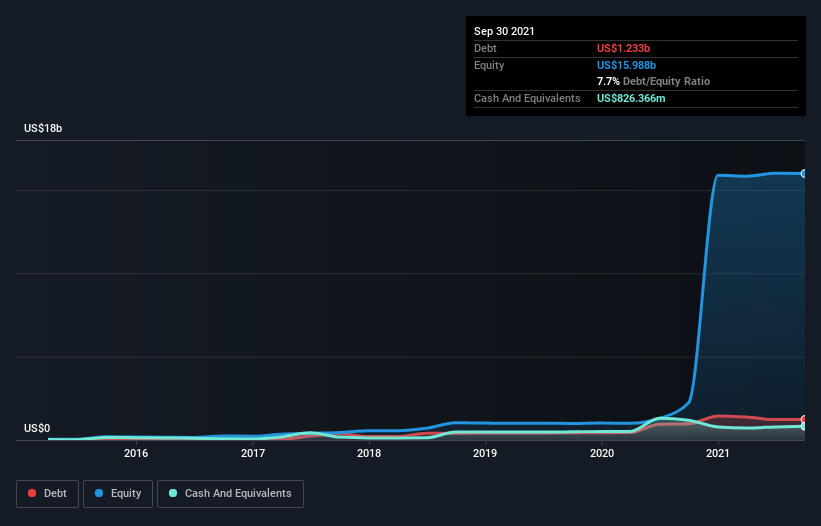
Task: Click the blue Equity legend dot
Action: click(x=99, y=493)
